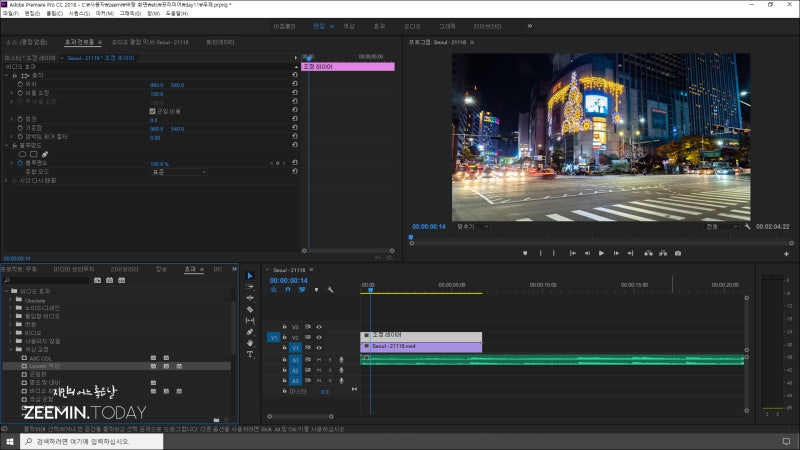This screenshot has width=800, height=450.
Task: Reset the Position parameter
Action: [295, 84]
